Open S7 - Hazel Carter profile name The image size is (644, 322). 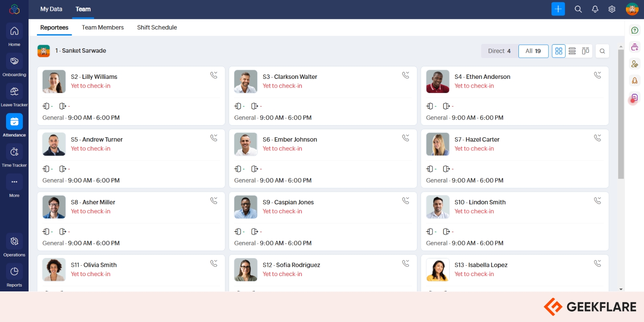click(477, 140)
